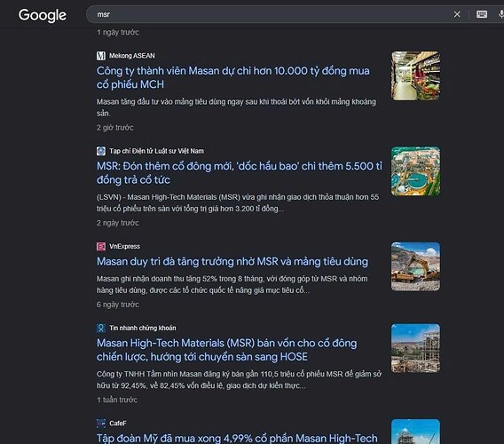
Task: Open 'Masan duy trì đà tăng trưởng' headline
Action: point(232,261)
